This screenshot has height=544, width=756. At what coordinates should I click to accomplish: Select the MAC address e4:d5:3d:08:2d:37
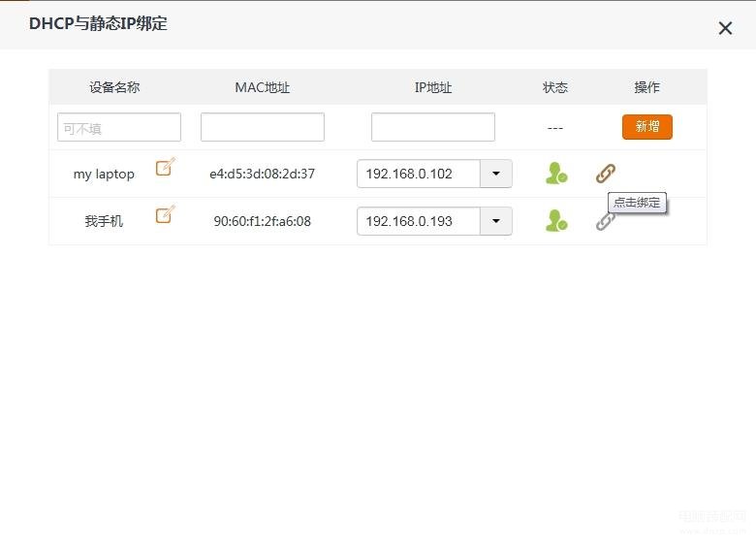coord(263,174)
